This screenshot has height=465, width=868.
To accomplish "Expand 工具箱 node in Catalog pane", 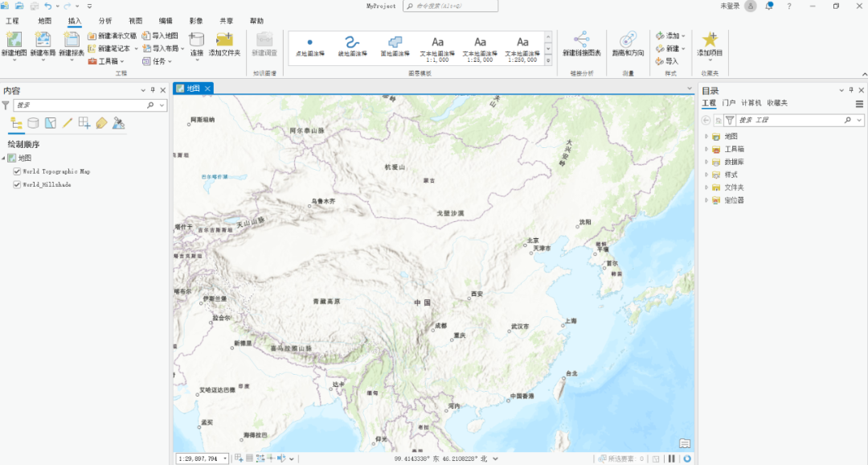I will [x=706, y=149].
